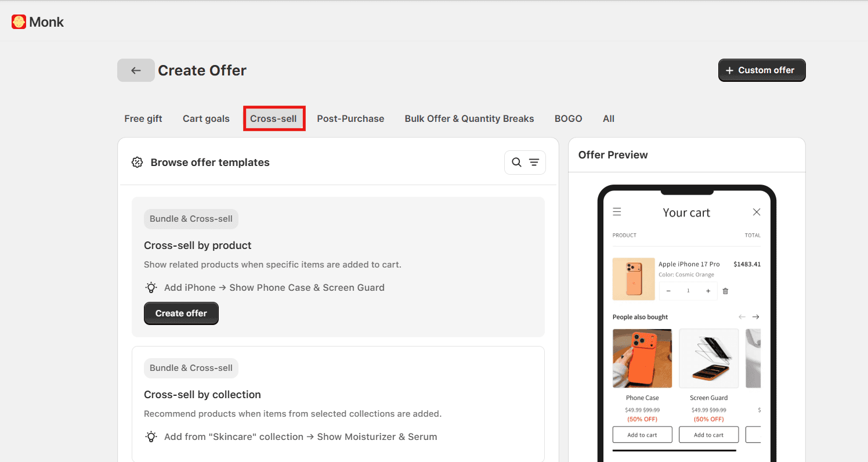Click the lightbulb icon beside the iPhone example
This screenshot has width=868, height=462.
click(151, 287)
